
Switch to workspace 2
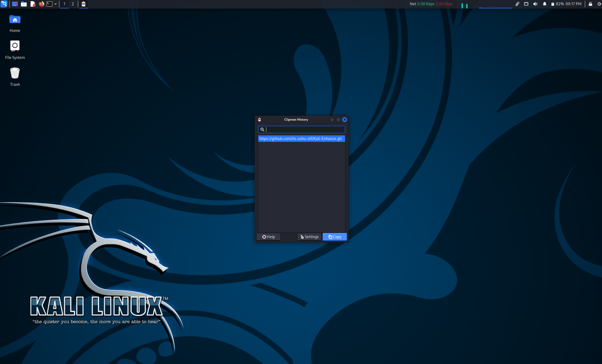(73, 4)
